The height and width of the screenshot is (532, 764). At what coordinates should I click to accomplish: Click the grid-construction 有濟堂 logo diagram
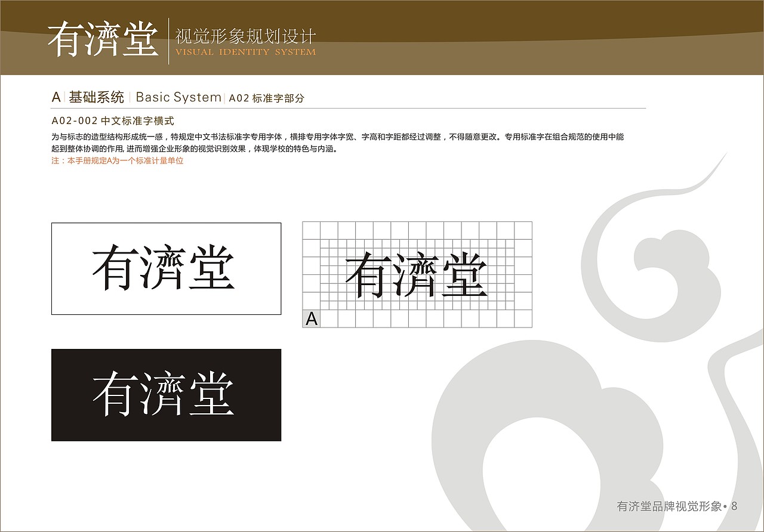417,274
